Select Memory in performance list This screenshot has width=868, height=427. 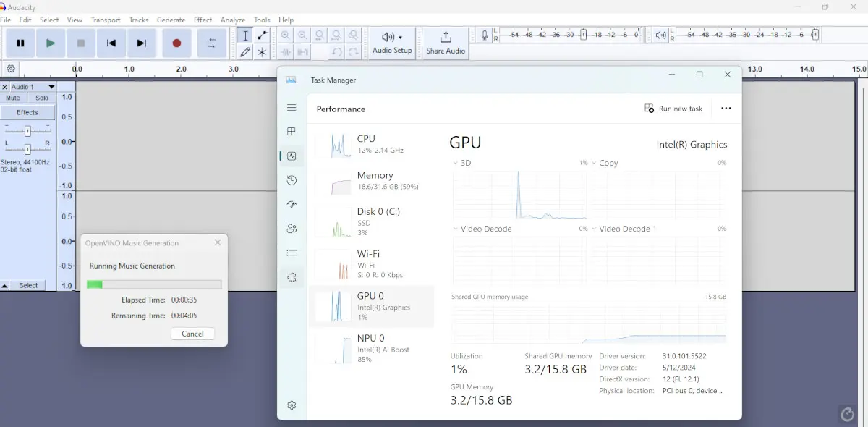pos(372,180)
